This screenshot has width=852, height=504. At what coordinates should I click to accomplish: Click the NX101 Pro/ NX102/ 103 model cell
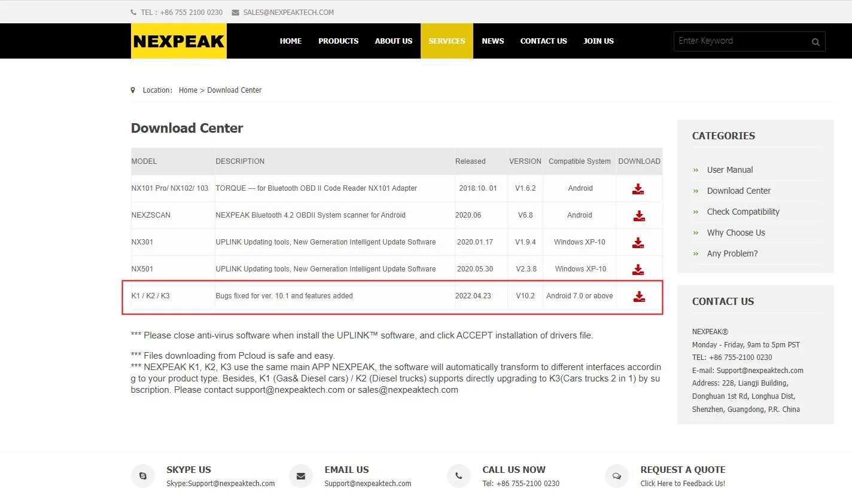click(170, 188)
